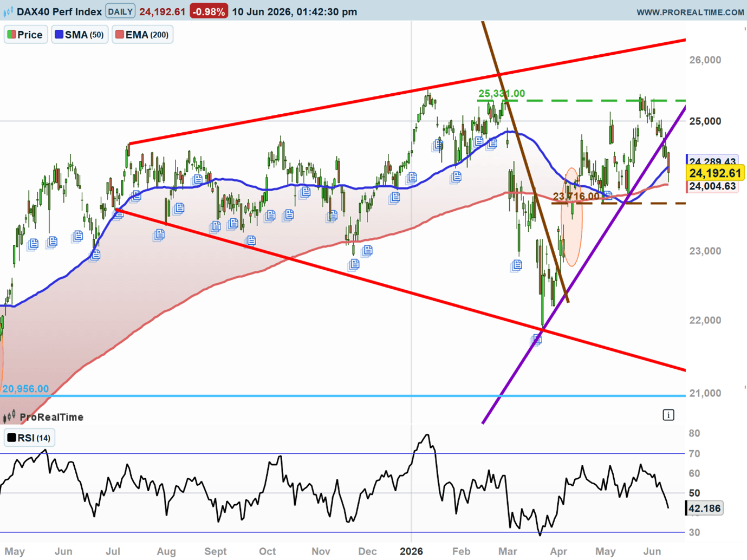Click the Mar label on time axis
The width and height of the screenshot is (747, 560).
pos(508,551)
